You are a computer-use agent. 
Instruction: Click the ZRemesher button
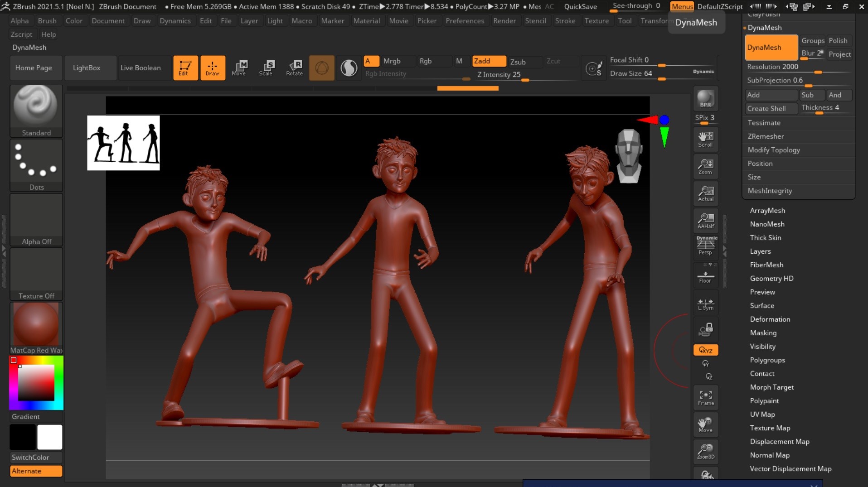[766, 136]
